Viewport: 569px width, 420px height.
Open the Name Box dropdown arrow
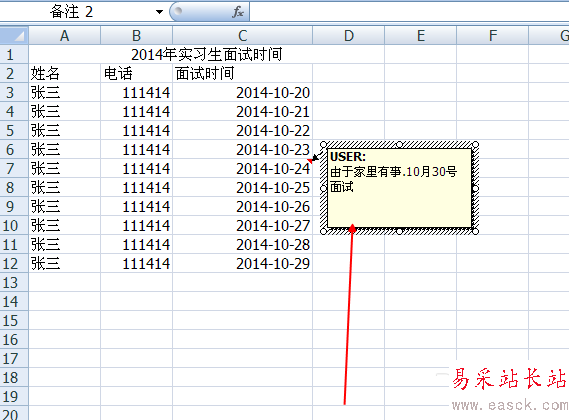click(x=159, y=12)
